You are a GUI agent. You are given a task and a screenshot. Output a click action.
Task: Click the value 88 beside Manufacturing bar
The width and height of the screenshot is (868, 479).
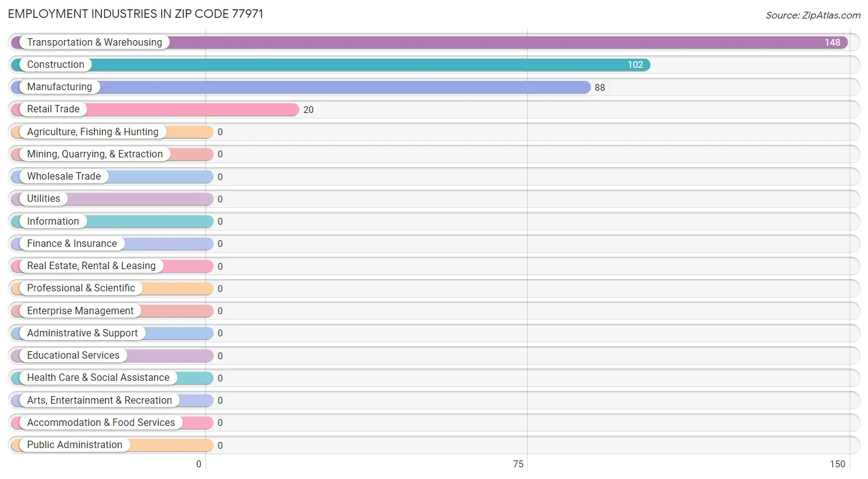coord(600,88)
